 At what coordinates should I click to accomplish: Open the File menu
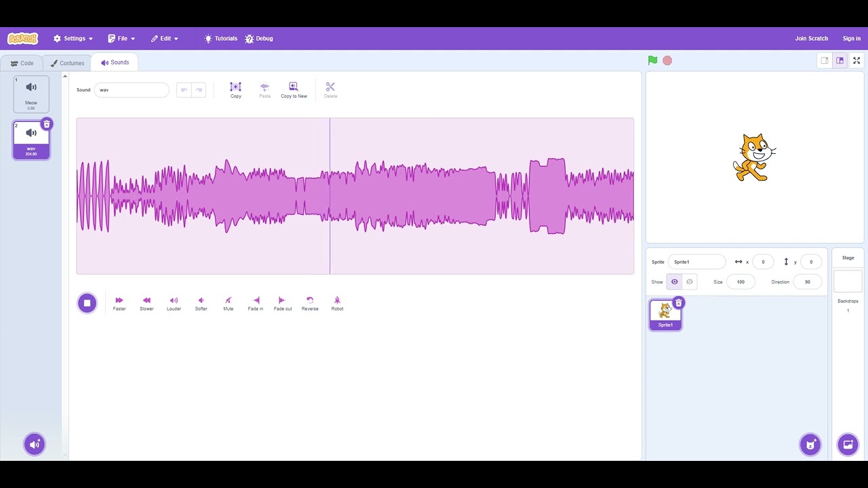click(x=121, y=39)
